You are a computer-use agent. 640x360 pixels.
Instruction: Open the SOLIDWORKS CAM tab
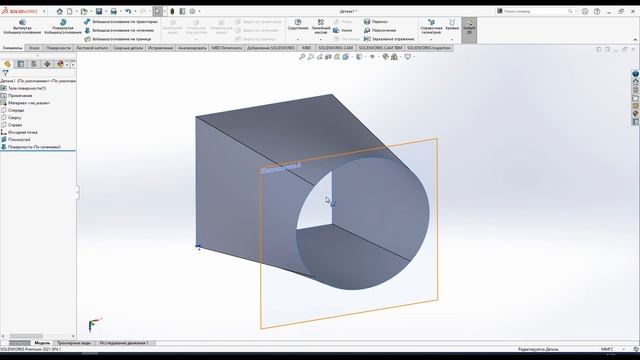click(336, 48)
